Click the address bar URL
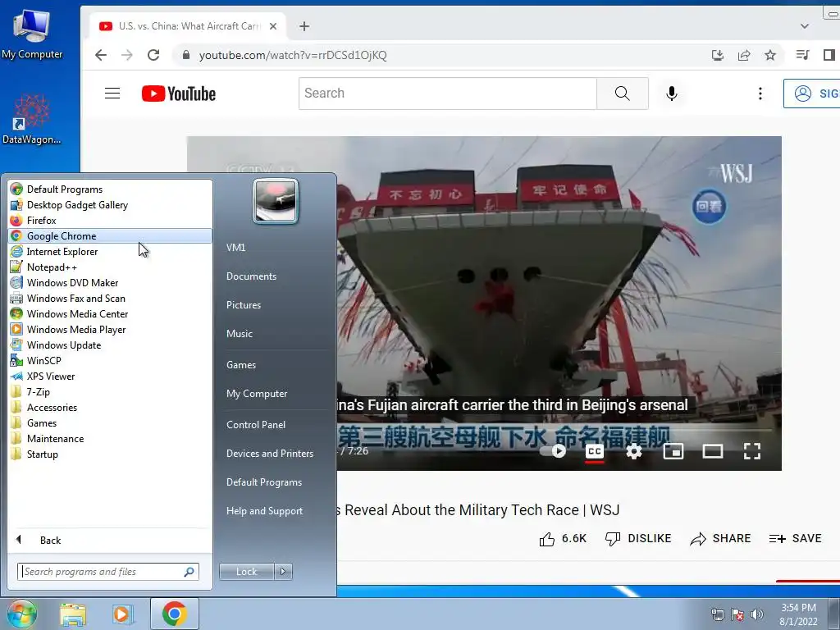This screenshot has width=840, height=630. coord(293,55)
